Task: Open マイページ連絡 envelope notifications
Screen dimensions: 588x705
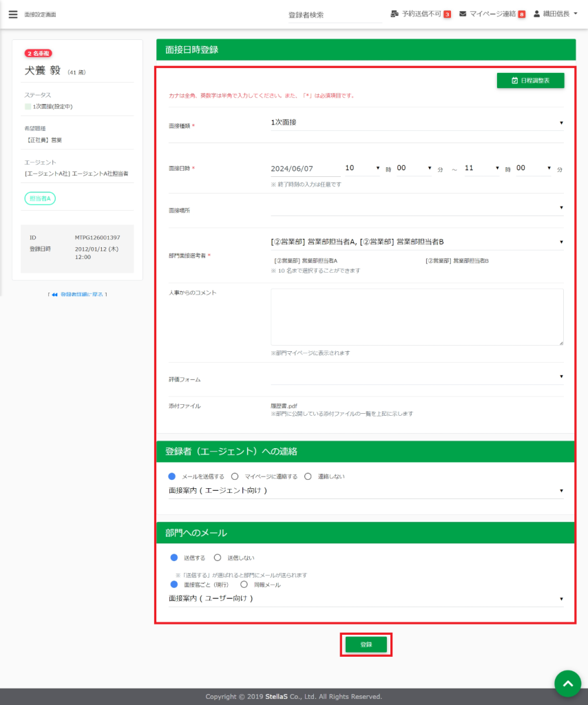Action: click(x=463, y=14)
